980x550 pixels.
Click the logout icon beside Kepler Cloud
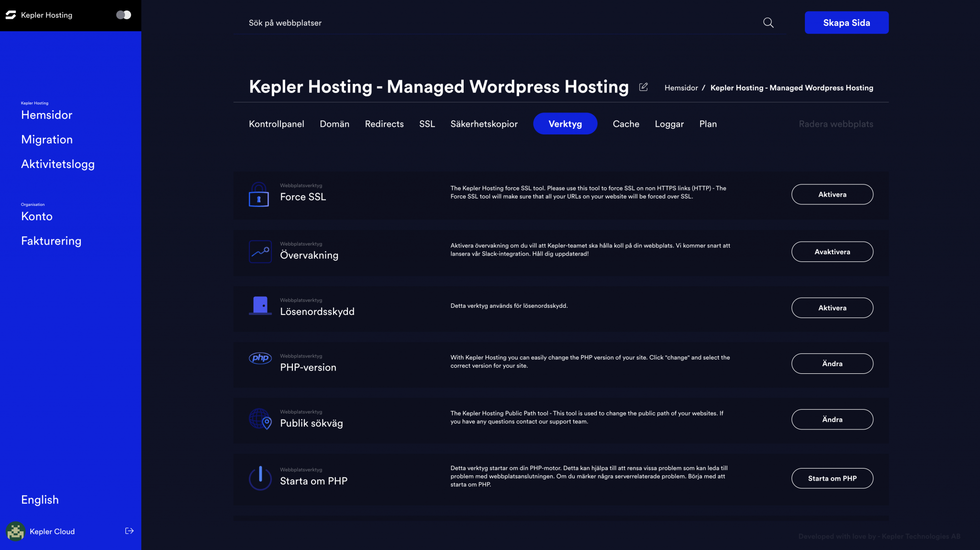(129, 530)
